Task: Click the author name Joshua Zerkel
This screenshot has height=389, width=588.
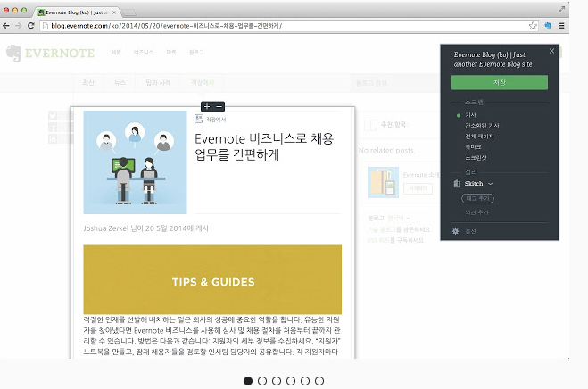Action: coord(106,228)
